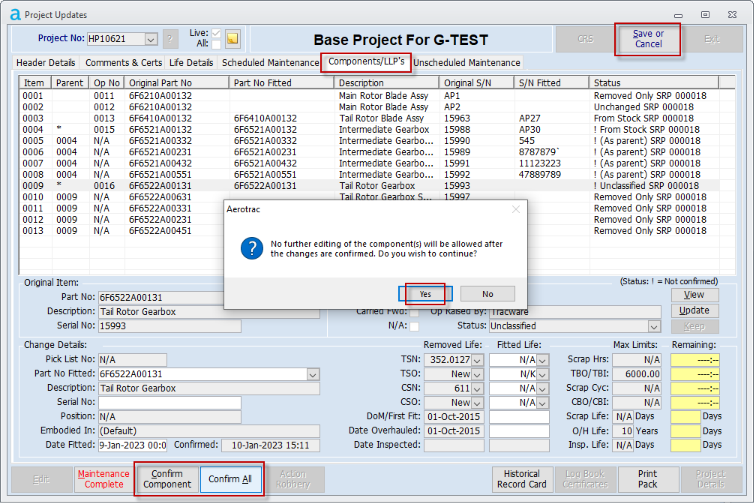Click the Description column header
The height and width of the screenshot is (503, 754).
[386, 83]
